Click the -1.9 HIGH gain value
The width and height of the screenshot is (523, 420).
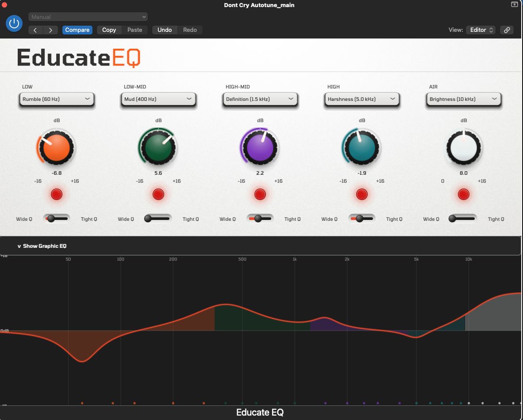point(362,173)
